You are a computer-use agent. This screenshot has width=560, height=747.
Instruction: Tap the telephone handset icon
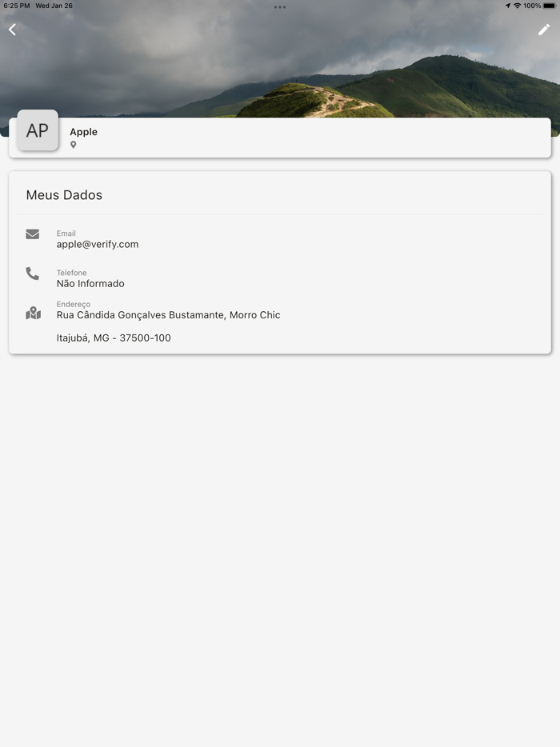(33, 274)
